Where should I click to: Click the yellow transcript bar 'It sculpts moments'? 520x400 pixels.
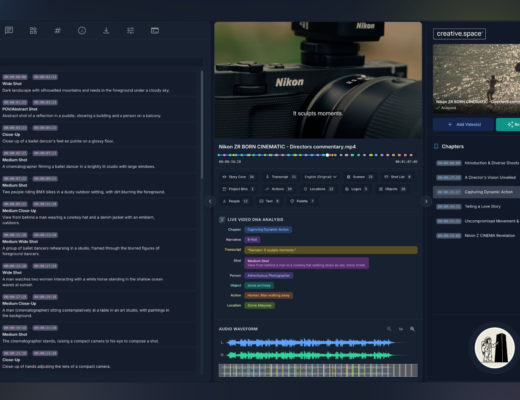[331, 250]
